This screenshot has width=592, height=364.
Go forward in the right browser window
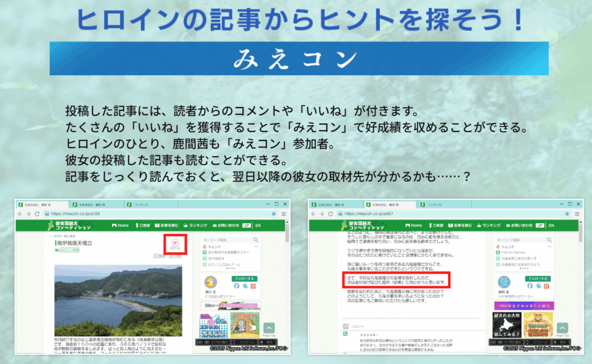[x=321, y=214]
